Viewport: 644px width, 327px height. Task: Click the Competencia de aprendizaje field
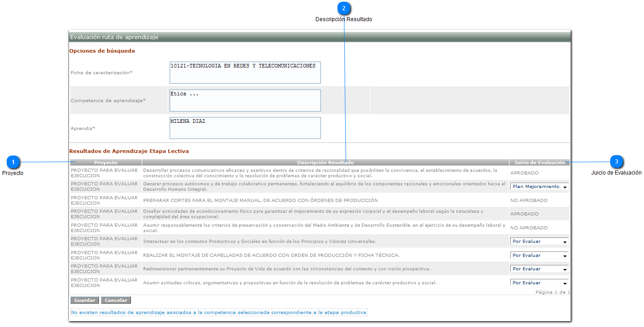pos(245,100)
